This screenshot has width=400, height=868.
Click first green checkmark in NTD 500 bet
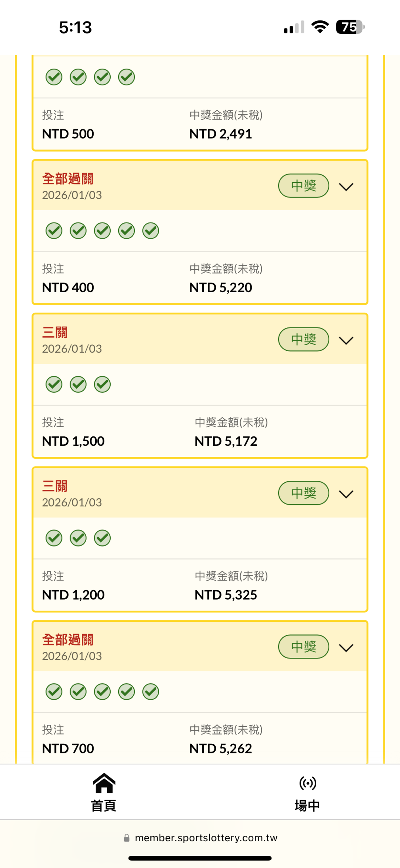pos(54,77)
